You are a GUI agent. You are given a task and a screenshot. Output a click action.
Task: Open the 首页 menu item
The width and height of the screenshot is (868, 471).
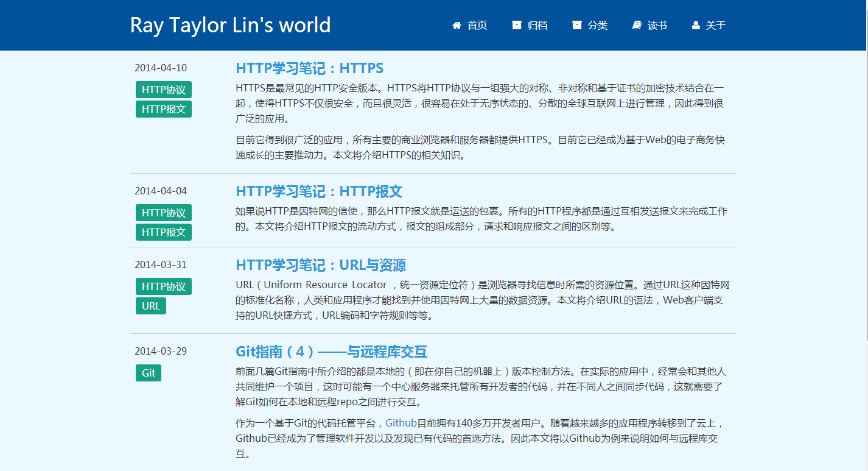click(x=477, y=25)
